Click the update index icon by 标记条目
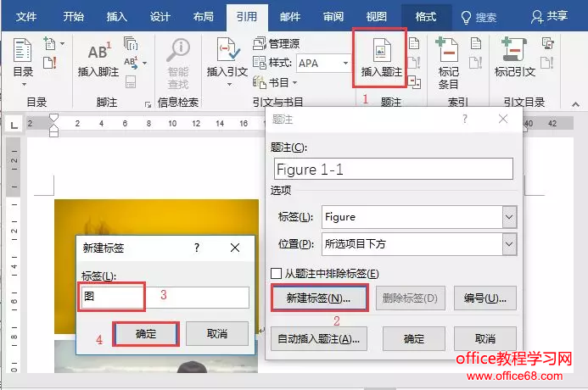Viewport: 588px width, 390px height. (475, 63)
